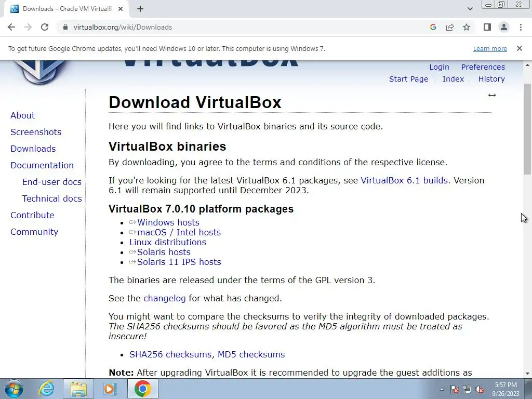Bookmark this page with star icon
This screenshot has height=399, width=532.
[467, 27]
